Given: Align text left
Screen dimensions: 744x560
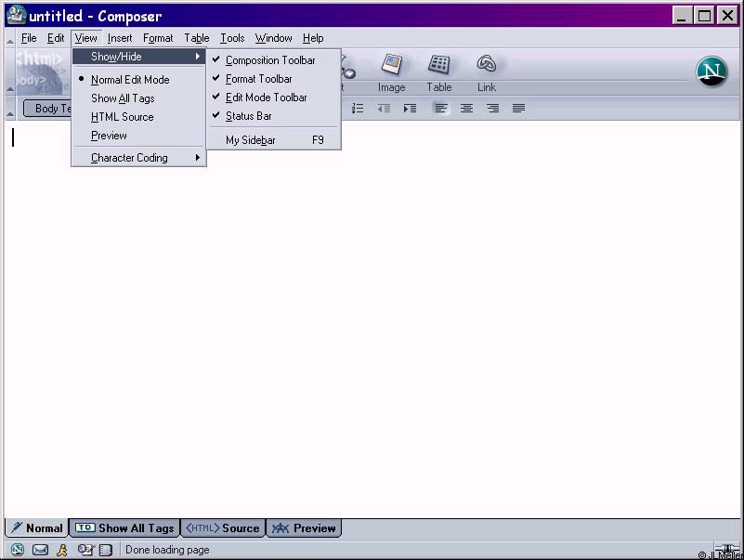Looking at the screenshot, I should coord(441,109).
